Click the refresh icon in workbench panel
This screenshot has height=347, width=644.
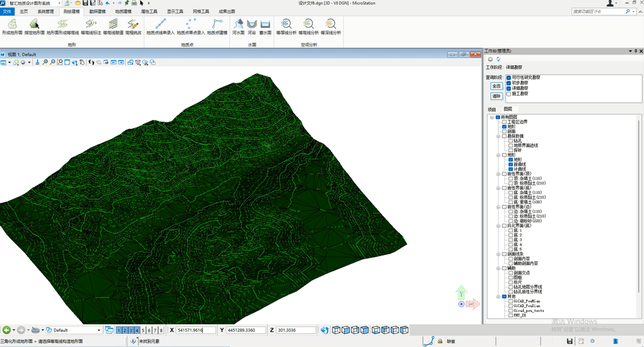498,59
